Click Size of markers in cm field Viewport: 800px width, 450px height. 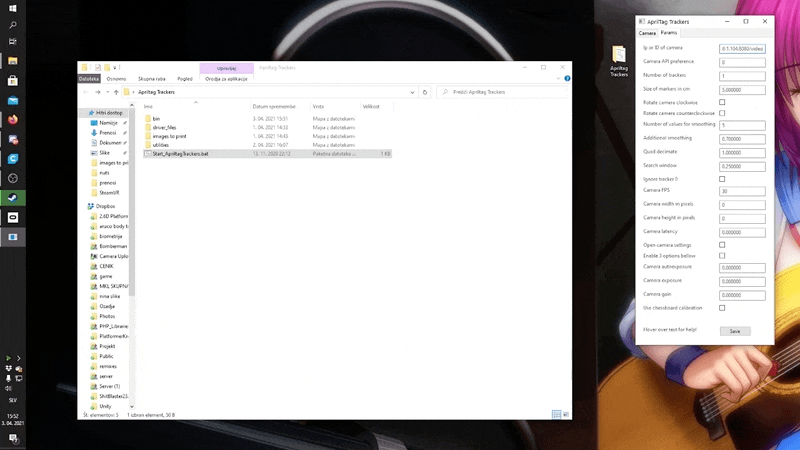(x=742, y=90)
